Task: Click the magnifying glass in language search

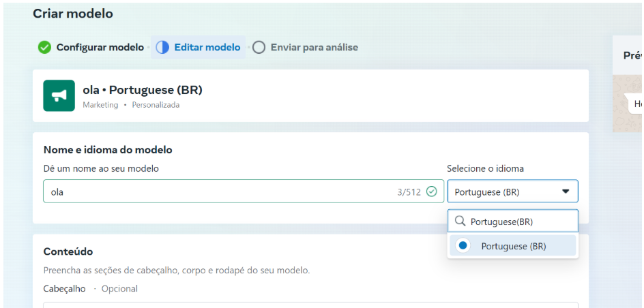Action: point(460,221)
